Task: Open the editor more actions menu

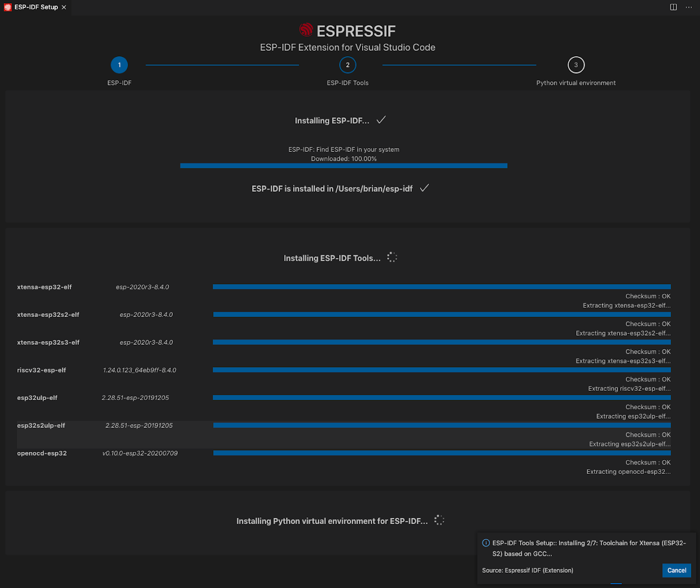Action: point(689,7)
